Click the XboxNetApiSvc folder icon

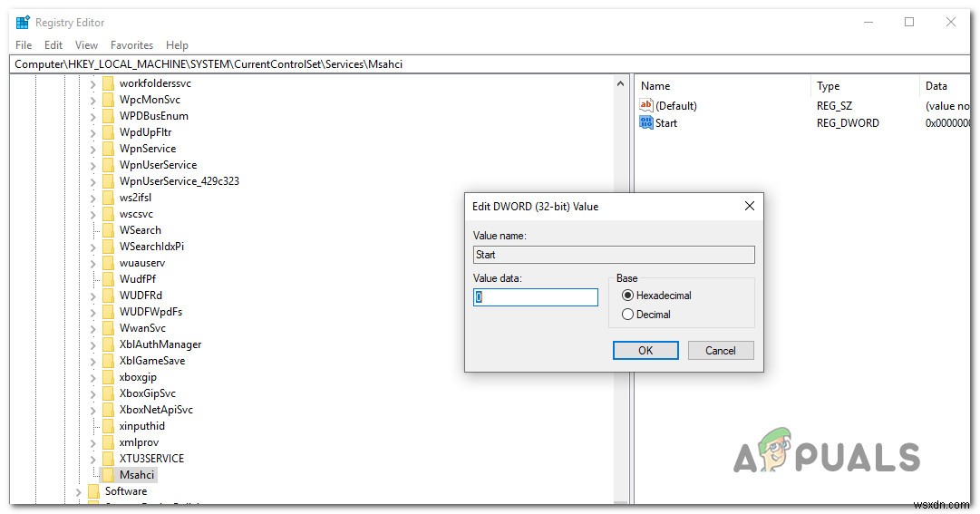tap(108, 410)
